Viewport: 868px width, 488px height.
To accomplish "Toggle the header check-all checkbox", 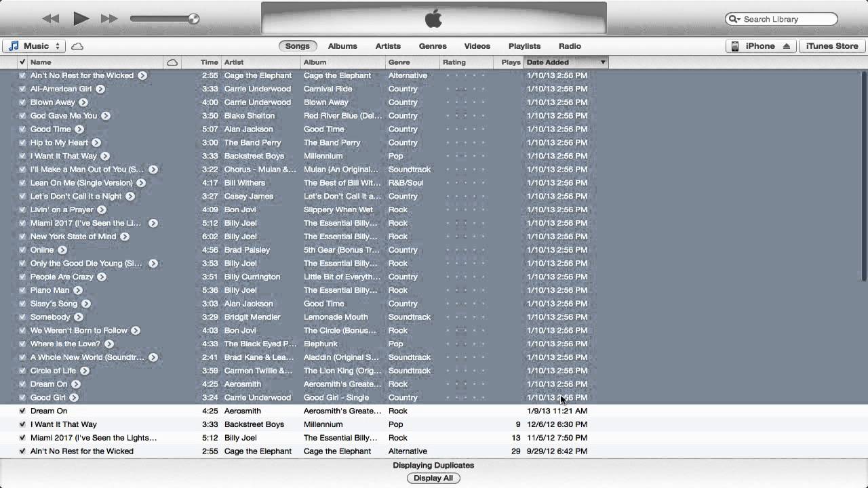I will pyautogui.click(x=22, y=62).
